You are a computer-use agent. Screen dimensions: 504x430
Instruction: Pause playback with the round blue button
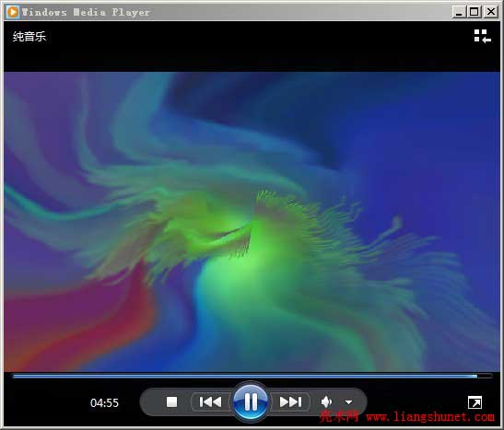click(x=251, y=401)
